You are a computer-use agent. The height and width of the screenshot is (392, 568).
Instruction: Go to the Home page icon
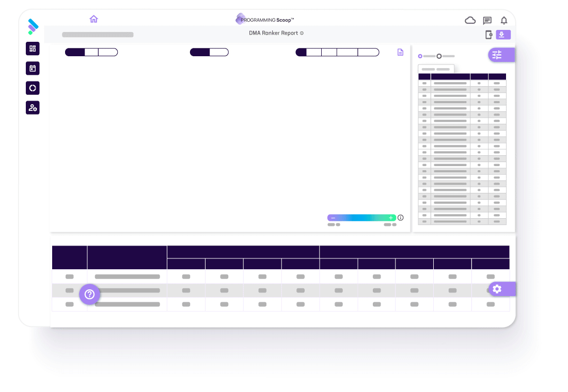93,19
